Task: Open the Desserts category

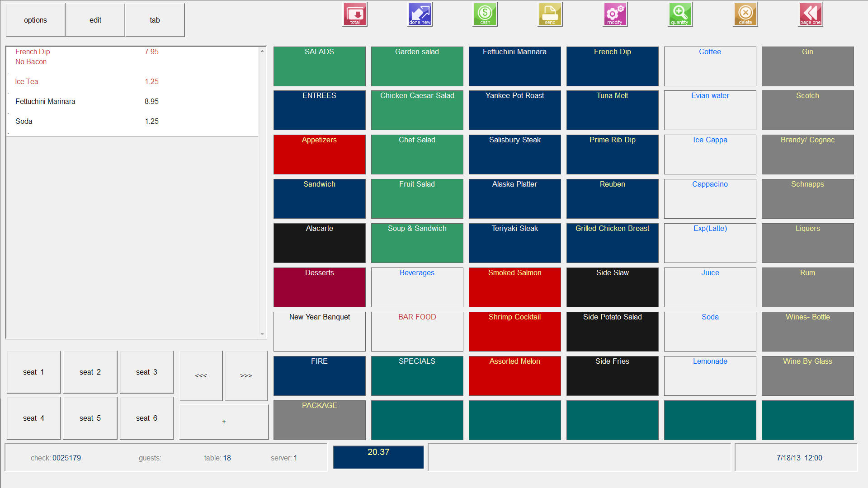Action: point(320,287)
